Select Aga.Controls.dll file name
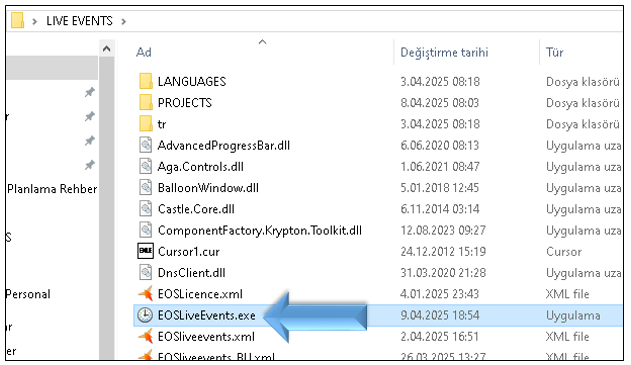Image resolution: width=631 pixels, height=365 pixels. [x=201, y=167]
